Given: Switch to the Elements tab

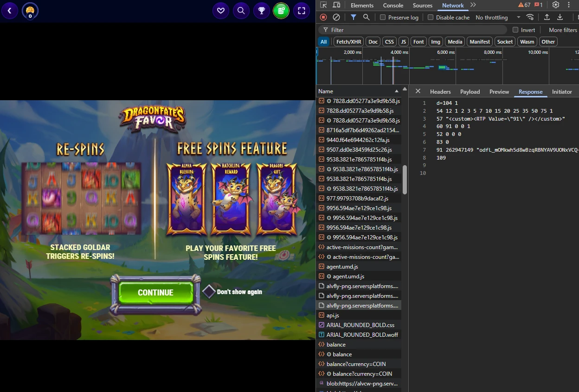Looking at the screenshot, I should 362,5.
